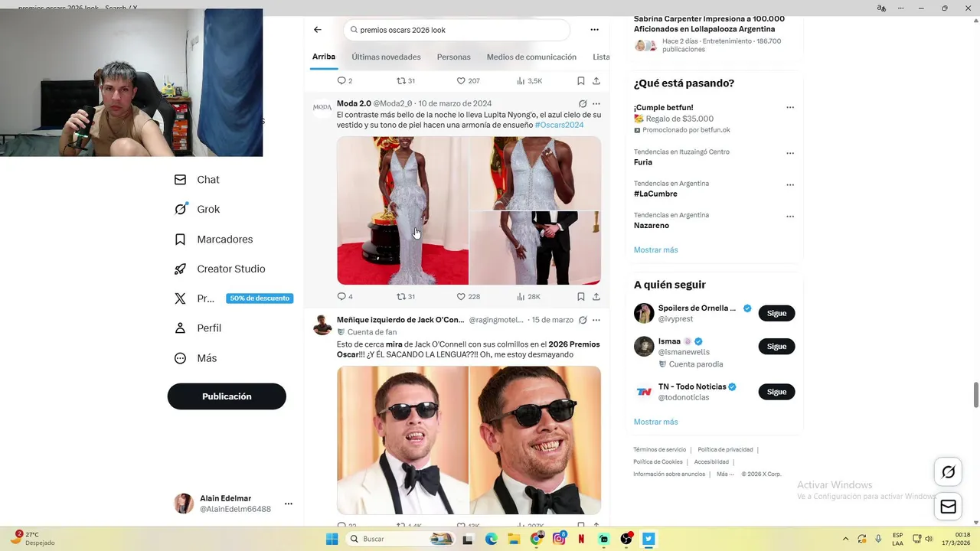Share the Moda 2.0 post
This screenshot has width=980, height=551.
click(x=596, y=296)
